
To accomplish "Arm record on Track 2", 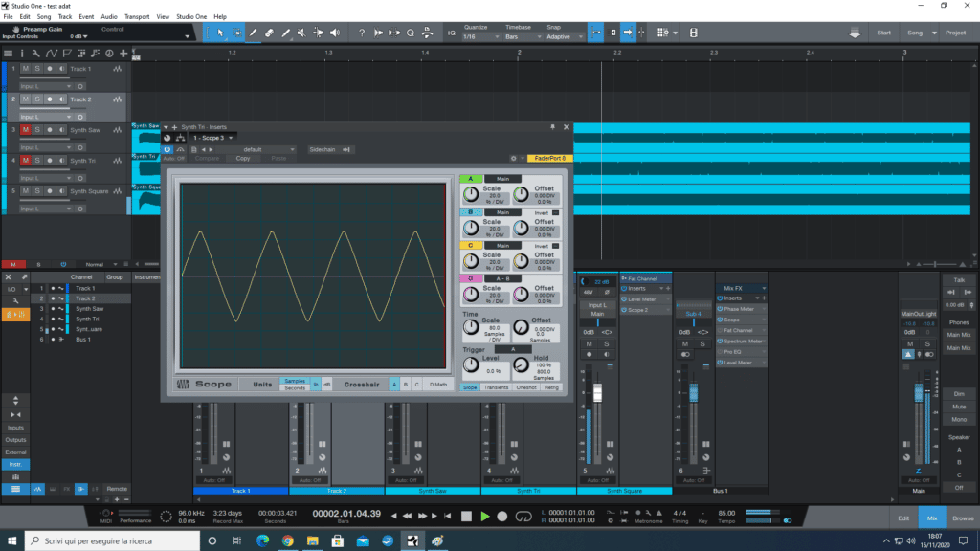I will pos(50,99).
